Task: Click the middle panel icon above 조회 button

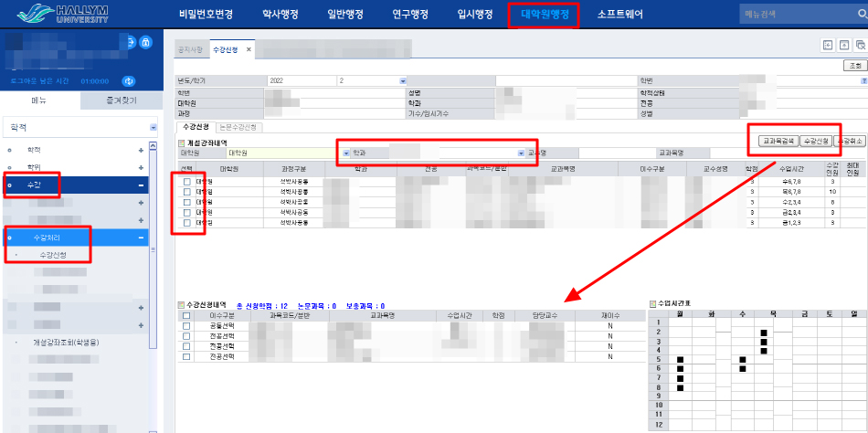Action: (x=843, y=44)
